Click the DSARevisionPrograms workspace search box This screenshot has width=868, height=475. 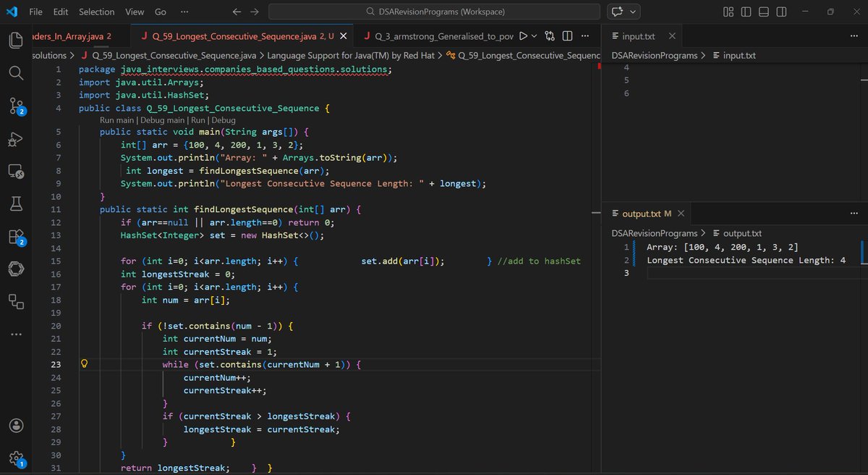(434, 12)
